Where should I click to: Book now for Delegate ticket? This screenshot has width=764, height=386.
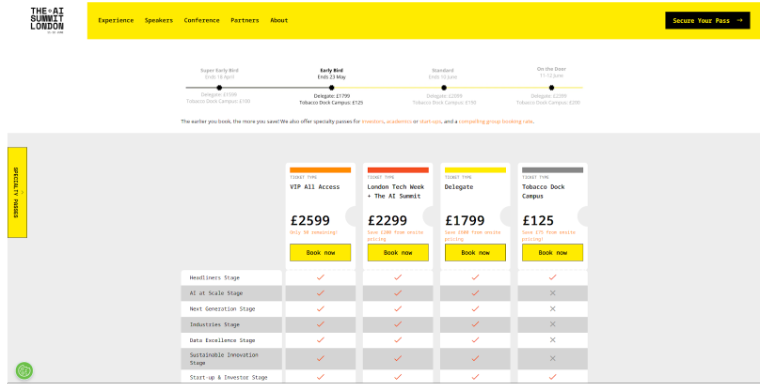point(475,252)
